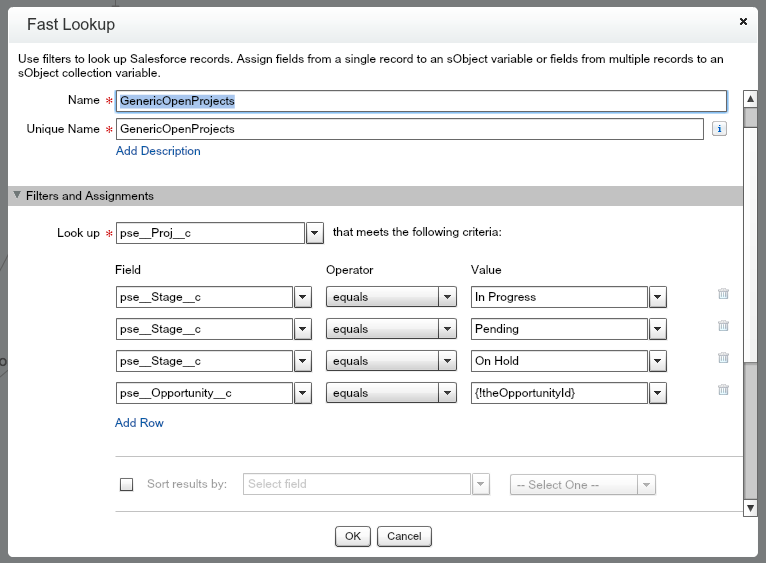Click the {!theOpportunityId} value field
This screenshot has height=563, width=766.
click(x=558, y=393)
